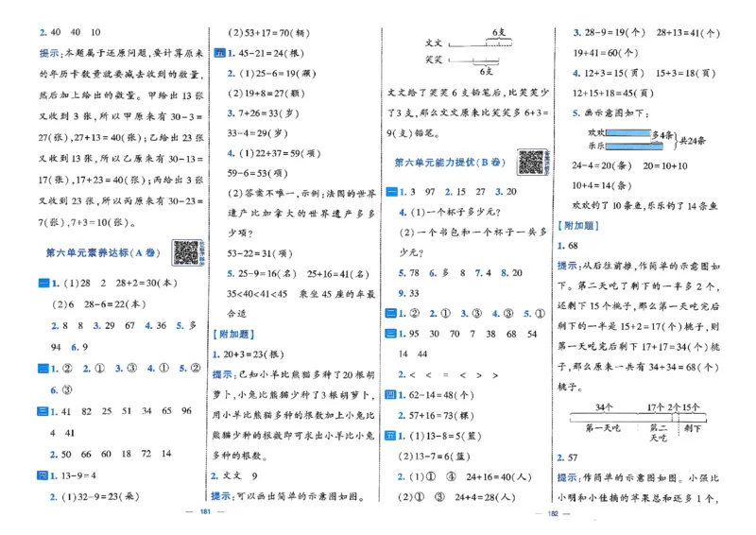756x535 pixels.
Task: Click the QR code beside 第六单元能力提优(B卷)
Action: [531, 162]
